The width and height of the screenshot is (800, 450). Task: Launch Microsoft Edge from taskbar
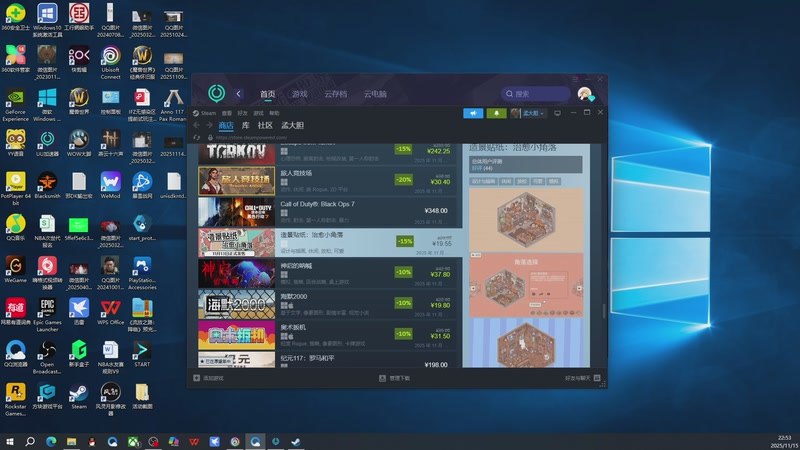coord(51,441)
